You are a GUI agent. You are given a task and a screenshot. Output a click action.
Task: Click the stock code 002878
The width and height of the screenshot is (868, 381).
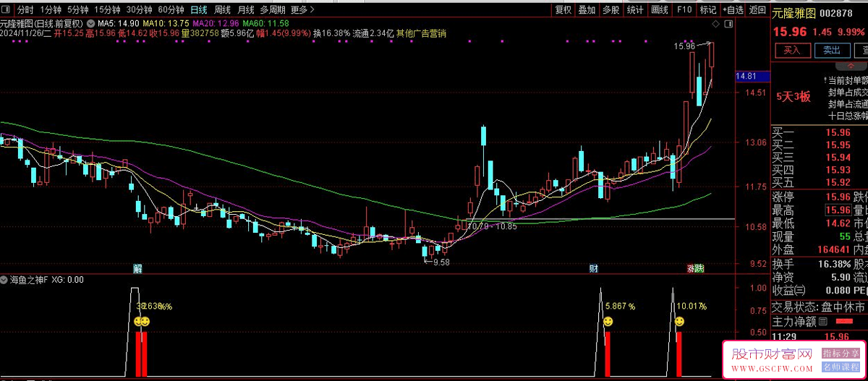point(837,13)
